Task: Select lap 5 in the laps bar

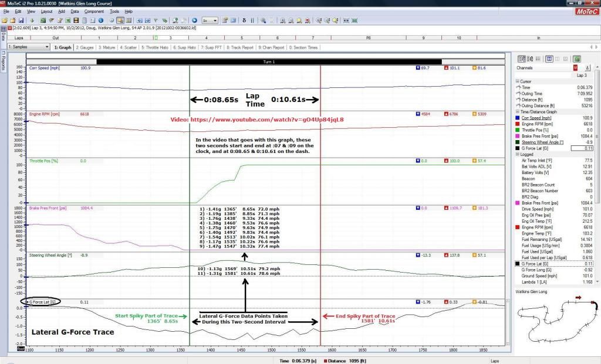Action: click(242, 37)
